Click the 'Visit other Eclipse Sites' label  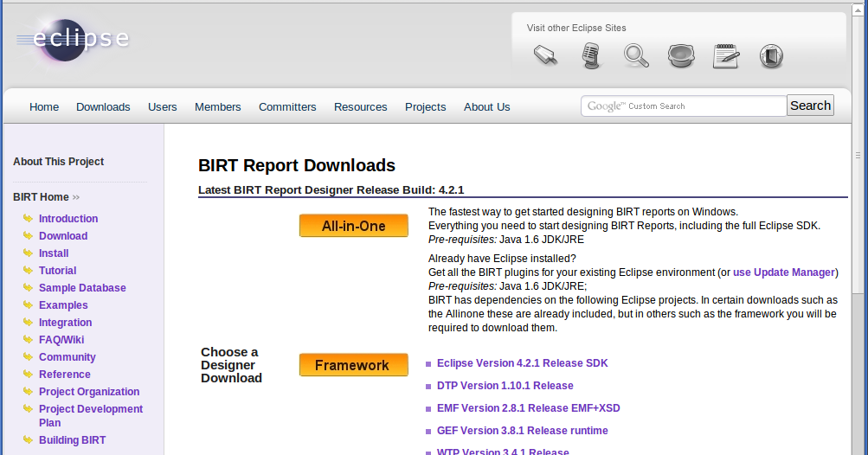pos(576,28)
